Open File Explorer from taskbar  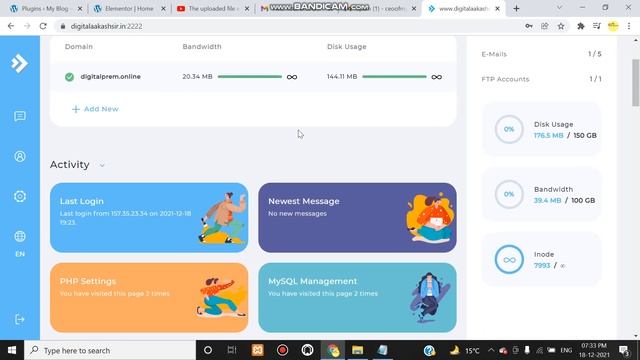[358, 350]
